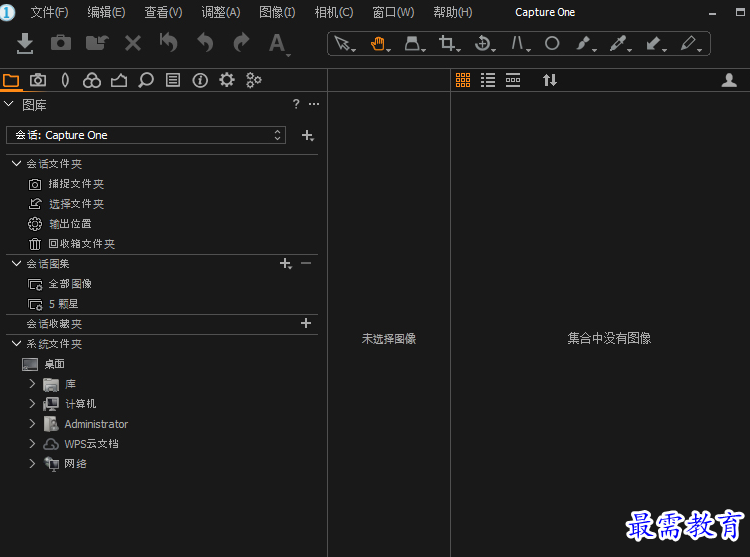Select the Rotate straighten tool
750x557 pixels.
click(484, 44)
